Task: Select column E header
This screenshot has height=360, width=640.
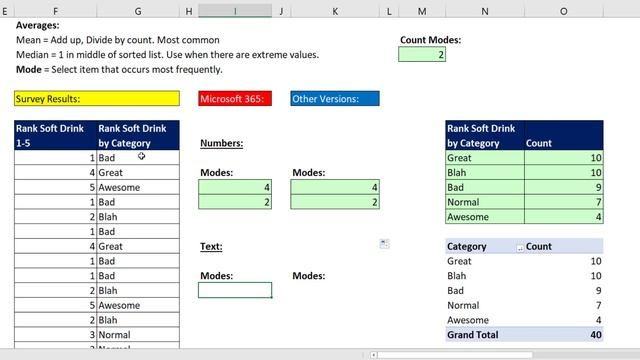Action: coord(6,11)
